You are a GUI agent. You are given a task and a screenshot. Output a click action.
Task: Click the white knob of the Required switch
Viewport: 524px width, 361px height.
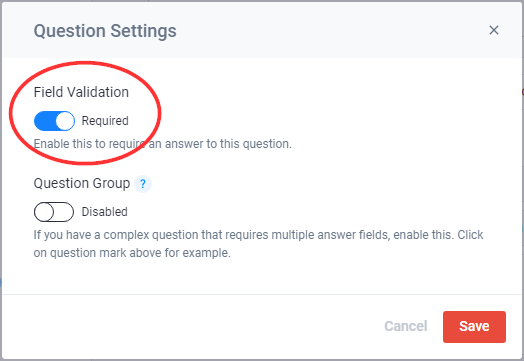click(65, 121)
